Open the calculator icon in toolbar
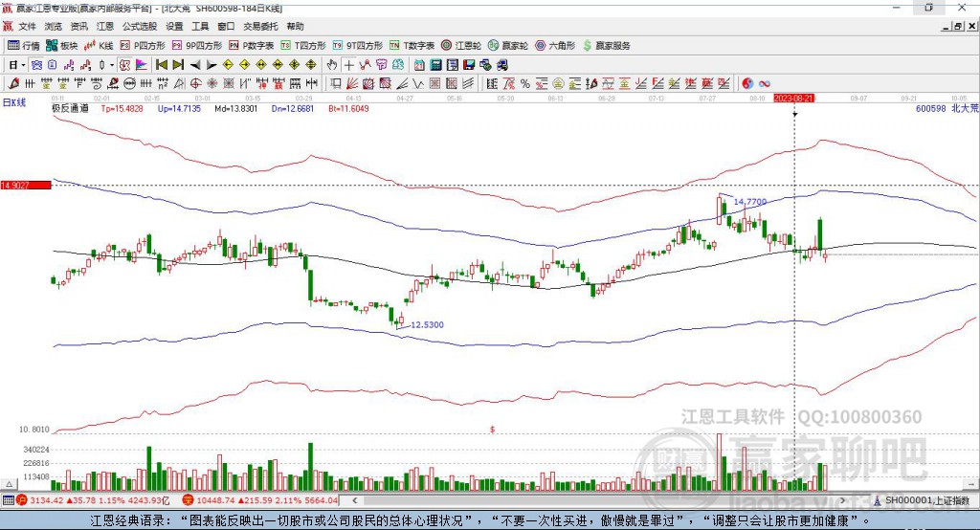 coord(435,65)
